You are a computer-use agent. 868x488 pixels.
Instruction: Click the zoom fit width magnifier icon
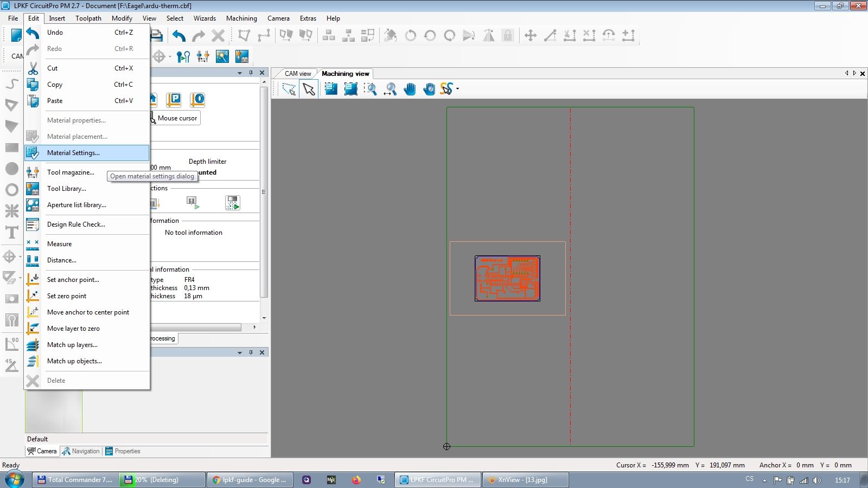(x=390, y=89)
